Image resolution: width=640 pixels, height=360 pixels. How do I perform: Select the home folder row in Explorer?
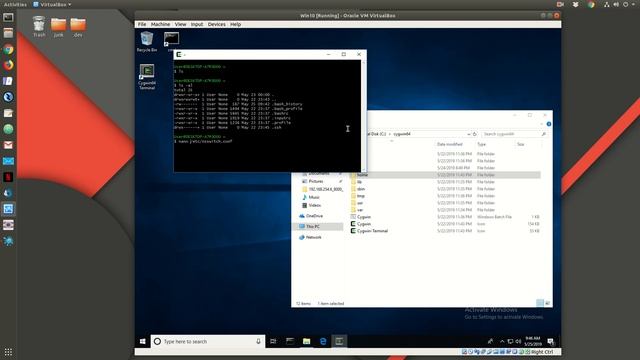(445, 175)
